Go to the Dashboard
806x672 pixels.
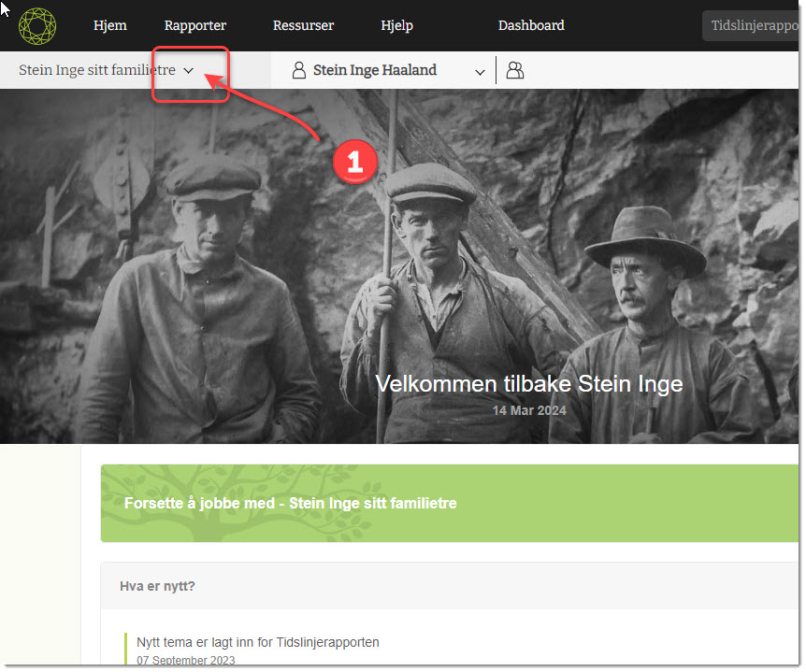click(531, 25)
